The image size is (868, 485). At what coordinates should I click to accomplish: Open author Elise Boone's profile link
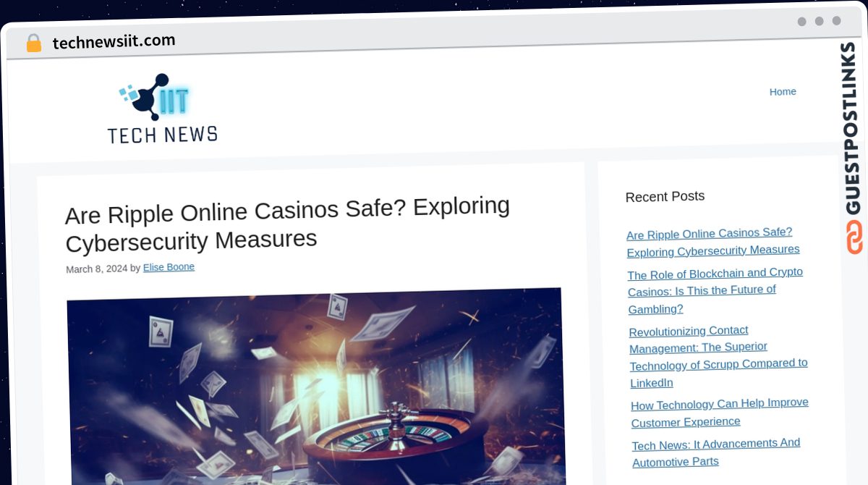click(x=169, y=267)
